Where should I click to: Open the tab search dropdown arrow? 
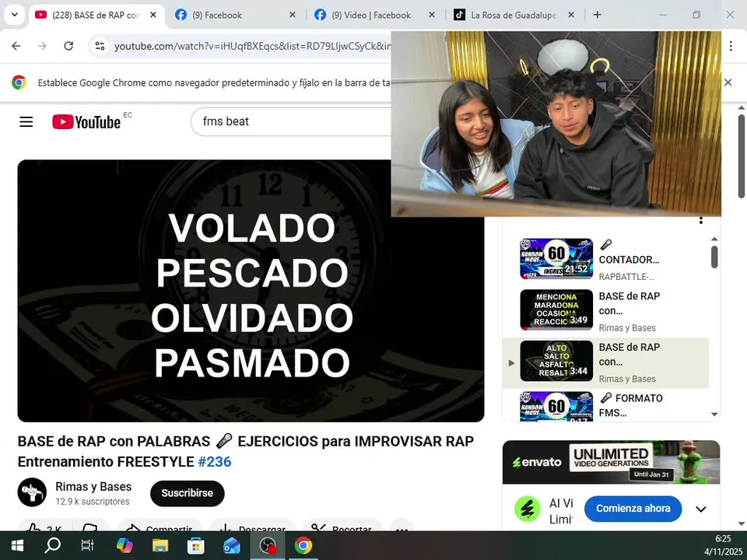(x=15, y=15)
